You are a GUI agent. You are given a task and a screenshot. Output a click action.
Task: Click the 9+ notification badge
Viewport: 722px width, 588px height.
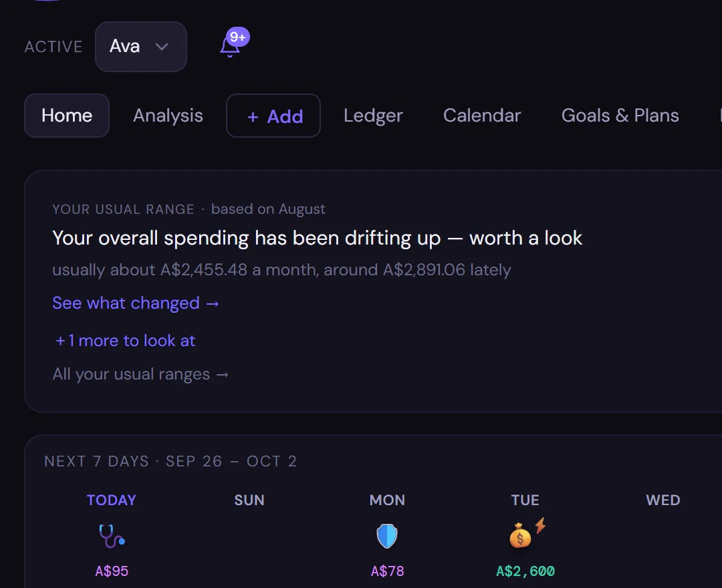point(238,37)
